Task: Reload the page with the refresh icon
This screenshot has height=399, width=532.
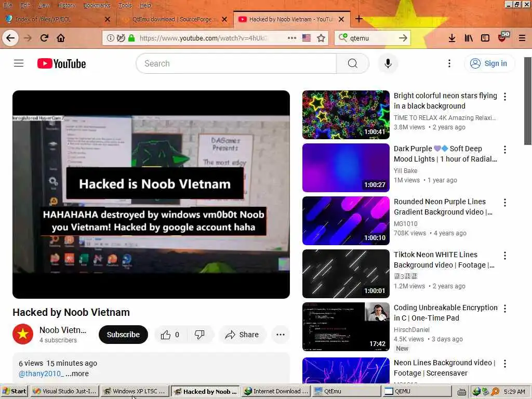Action: [44, 38]
